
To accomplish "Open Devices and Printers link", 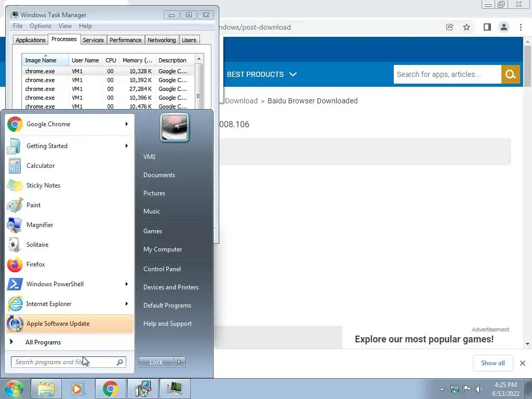I will (x=170, y=287).
